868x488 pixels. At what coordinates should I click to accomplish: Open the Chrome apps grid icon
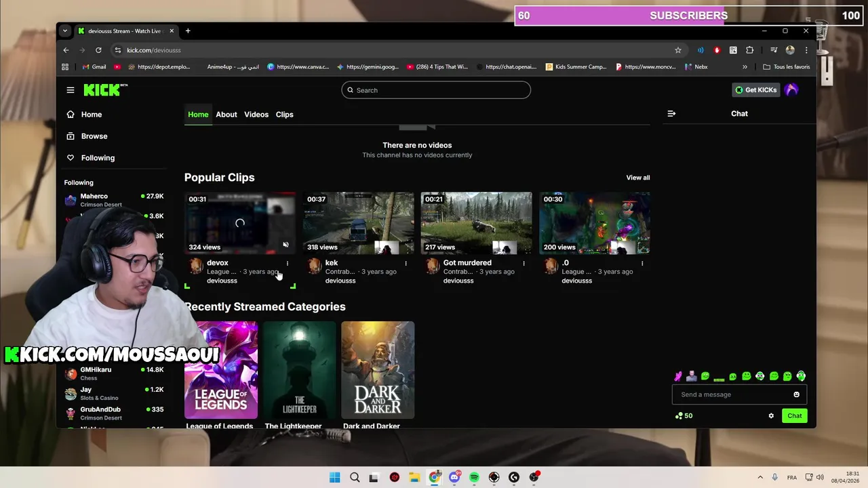[x=65, y=67]
